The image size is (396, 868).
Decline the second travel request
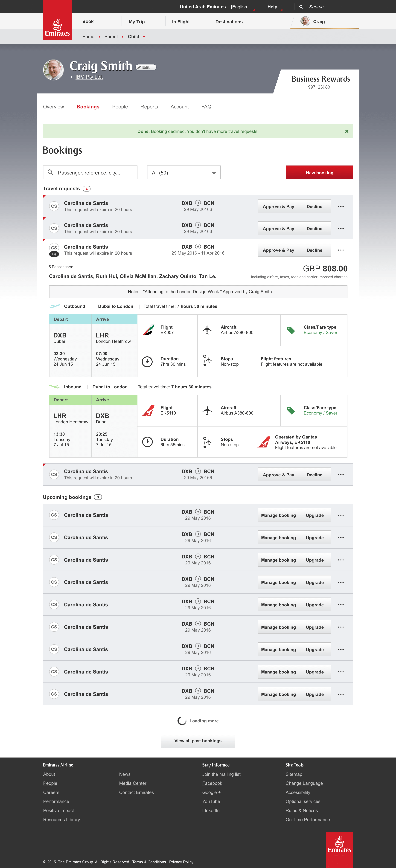coord(314,228)
